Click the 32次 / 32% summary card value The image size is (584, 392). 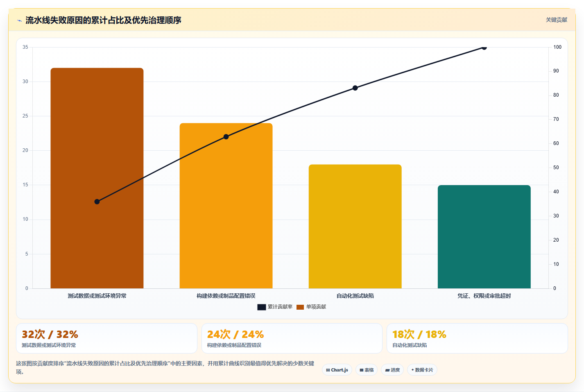tap(50, 335)
